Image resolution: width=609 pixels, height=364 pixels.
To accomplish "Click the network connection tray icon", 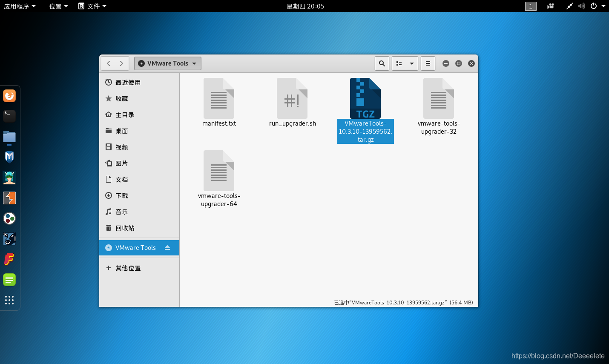I will [569, 6].
